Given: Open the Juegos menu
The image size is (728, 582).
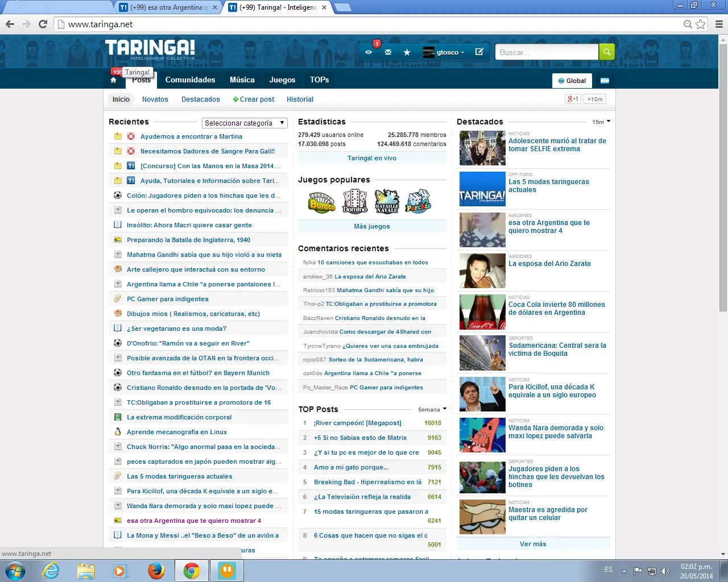Looking at the screenshot, I should (x=282, y=80).
